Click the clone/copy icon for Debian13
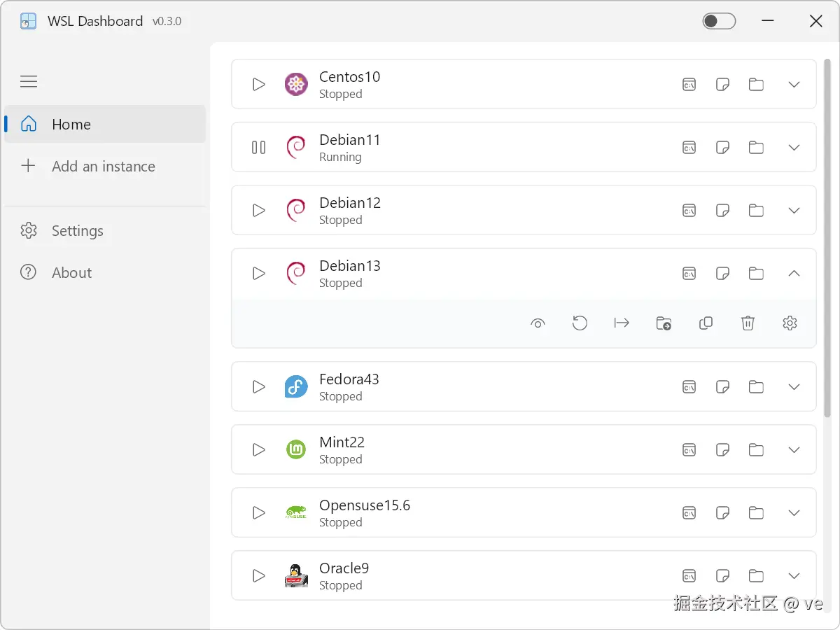Screen dimensions: 840x630 706,323
